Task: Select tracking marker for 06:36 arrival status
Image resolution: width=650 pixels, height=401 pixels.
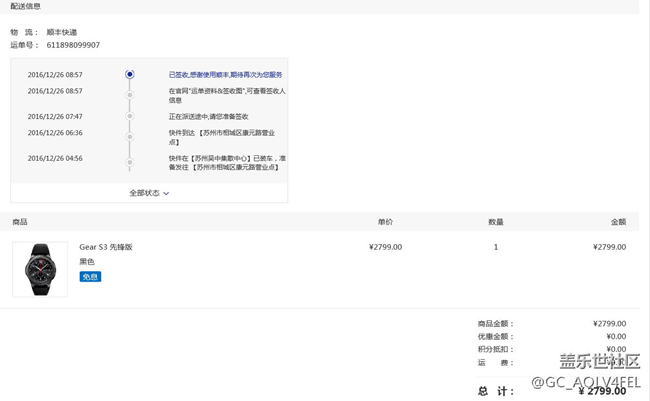Action: point(130,136)
